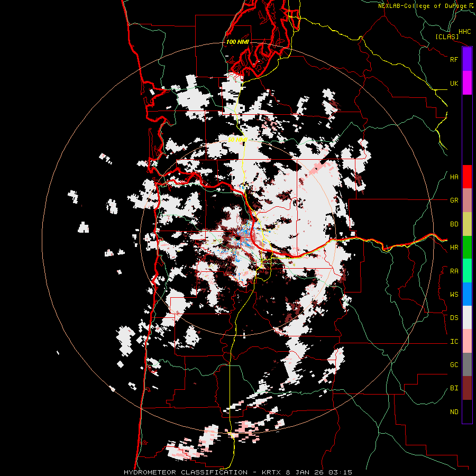Click the HR legend label
The height and width of the screenshot is (476, 476).
coord(454,248)
